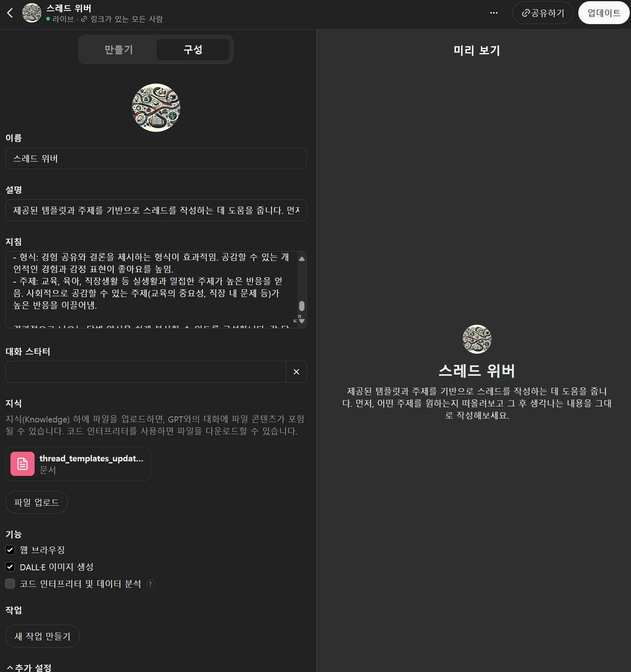631x672 pixels.
Task: Select the 구성 tab
Action: pyautogui.click(x=193, y=49)
